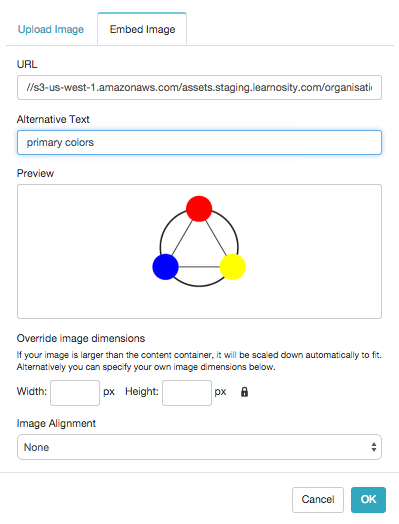This screenshot has width=399, height=524.
Task: Click the Override image dimensions heading
Action: pos(81,338)
